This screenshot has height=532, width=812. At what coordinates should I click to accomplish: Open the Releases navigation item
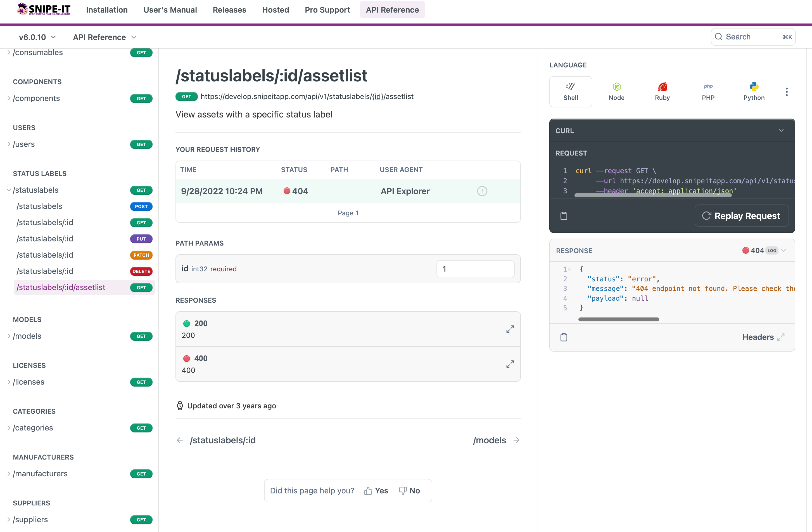229,10
